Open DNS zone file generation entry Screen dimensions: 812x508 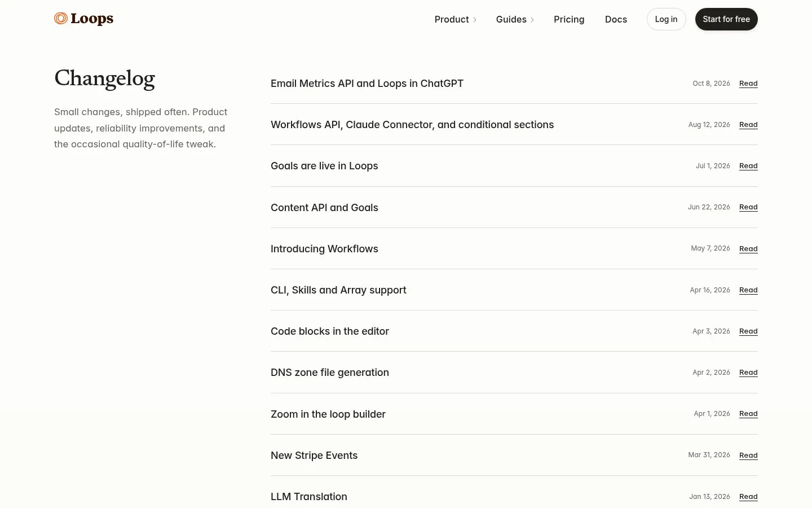coord(330,373)
